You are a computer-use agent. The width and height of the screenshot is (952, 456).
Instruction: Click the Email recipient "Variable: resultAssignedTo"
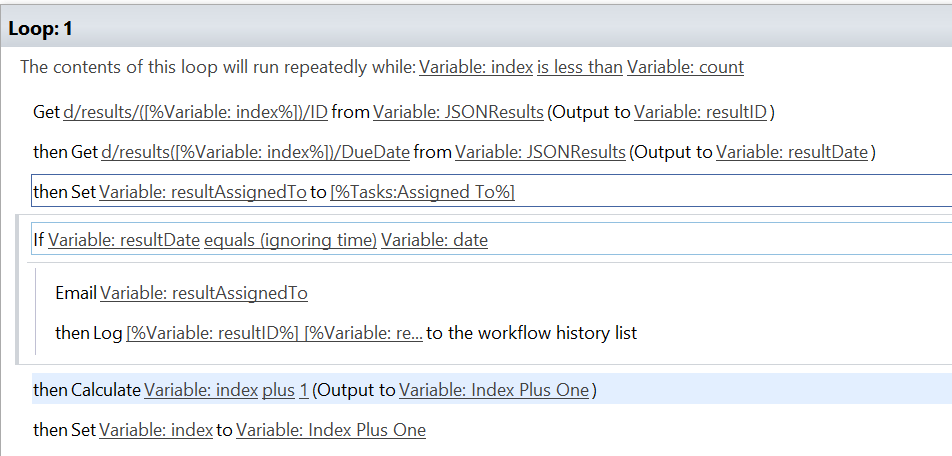203,293
